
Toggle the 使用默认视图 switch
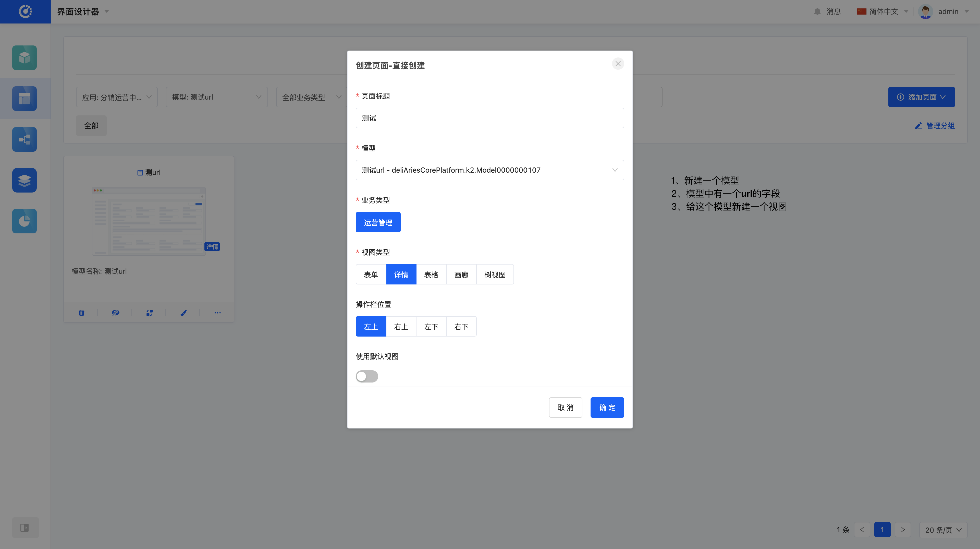tap(367, 376)
